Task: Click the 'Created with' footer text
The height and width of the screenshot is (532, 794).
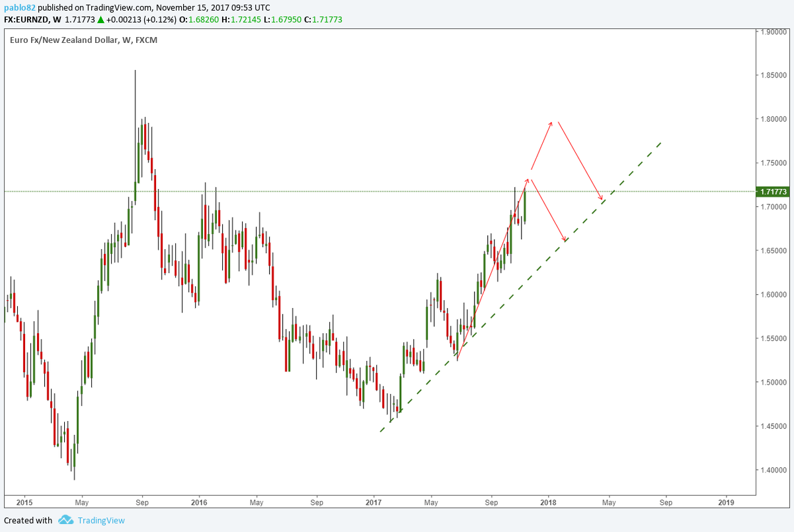Action: coord(28,520)
